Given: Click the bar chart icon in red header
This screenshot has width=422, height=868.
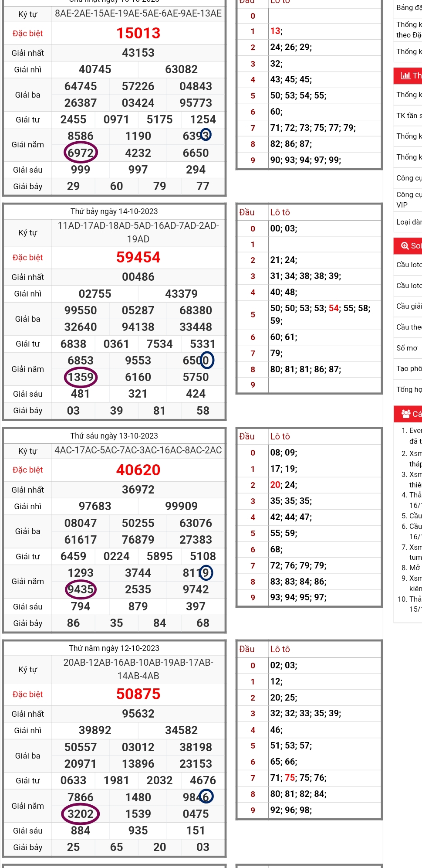Looking at the screenshot, I should coord(405,75).
